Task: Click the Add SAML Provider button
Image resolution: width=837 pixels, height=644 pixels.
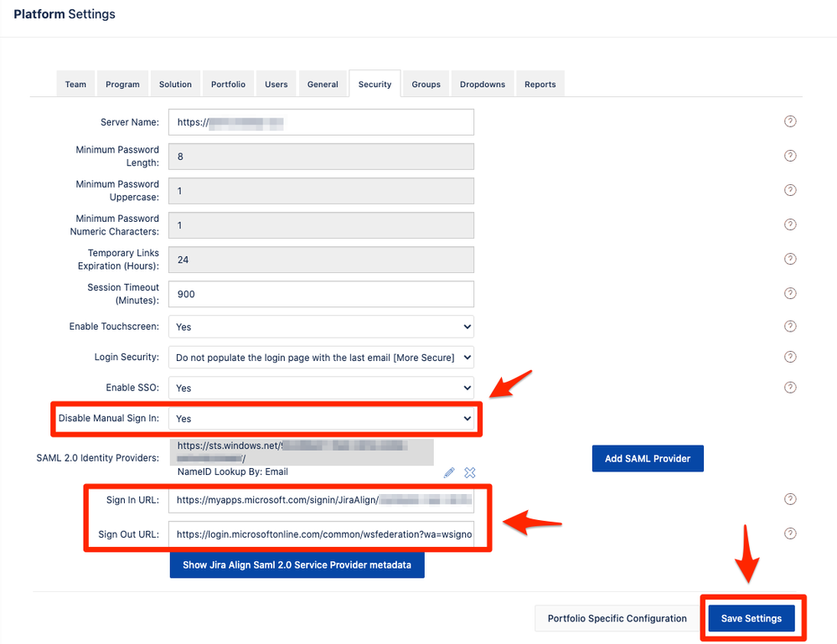Action: (x=648, y=458)
